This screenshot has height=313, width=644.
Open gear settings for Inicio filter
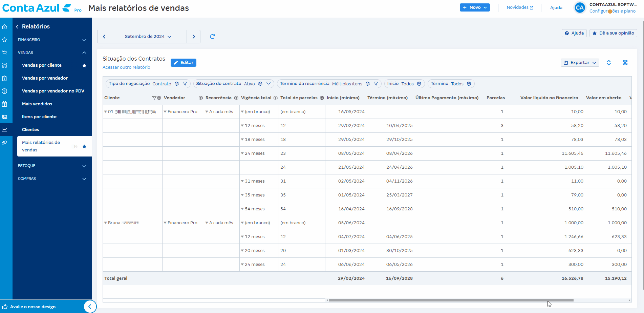click(419, 84)
